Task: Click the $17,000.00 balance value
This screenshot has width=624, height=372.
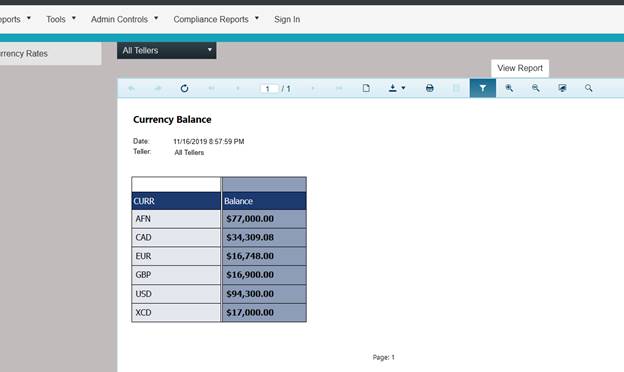Action: [250, 313]
